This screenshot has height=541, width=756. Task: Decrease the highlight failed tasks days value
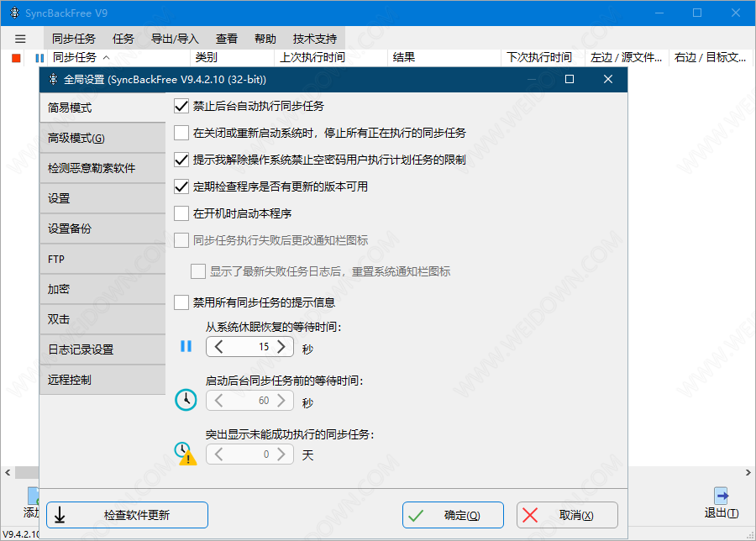[x=218, y=454]
